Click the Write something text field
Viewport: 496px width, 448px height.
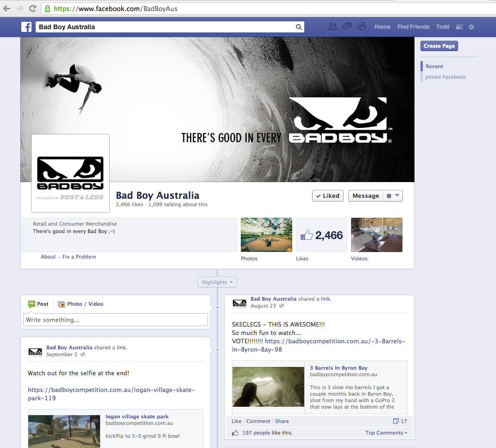115,320
